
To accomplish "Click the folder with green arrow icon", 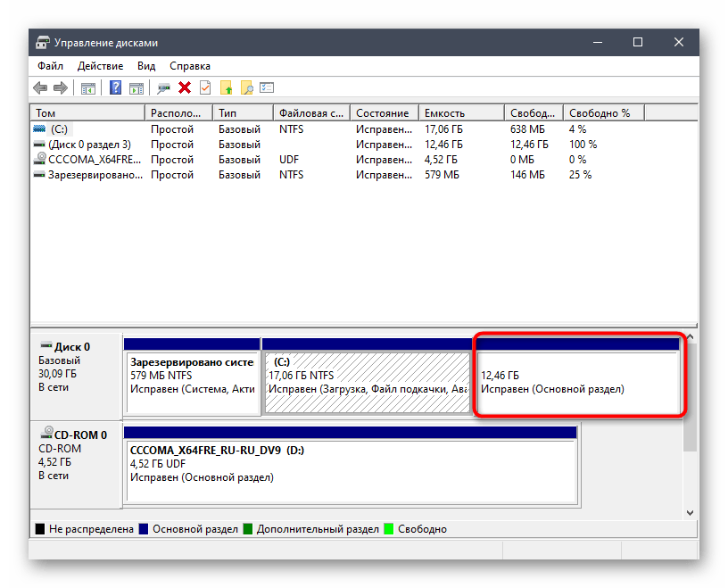I will pyautogui.click(x=227, y=87).
